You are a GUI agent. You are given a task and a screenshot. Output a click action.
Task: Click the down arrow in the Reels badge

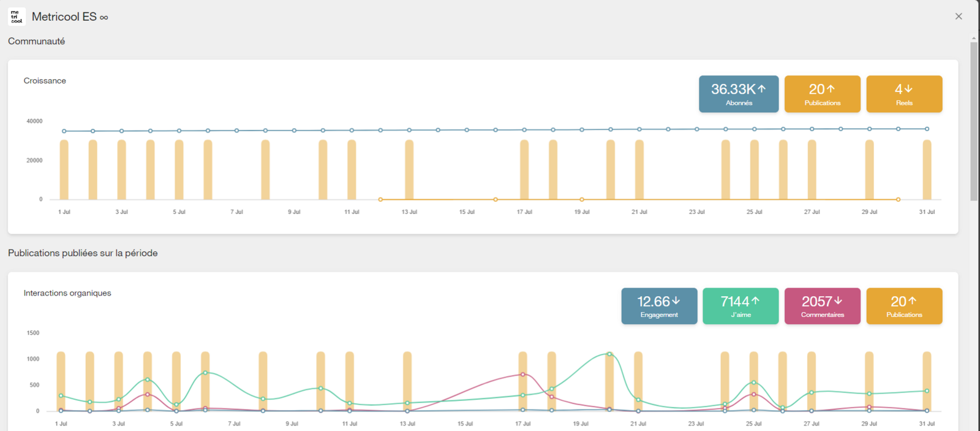pos(908,89)
